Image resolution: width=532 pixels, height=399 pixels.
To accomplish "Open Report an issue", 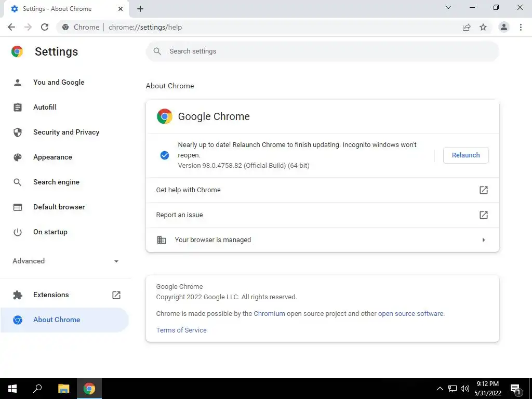I will pos(322,215).
